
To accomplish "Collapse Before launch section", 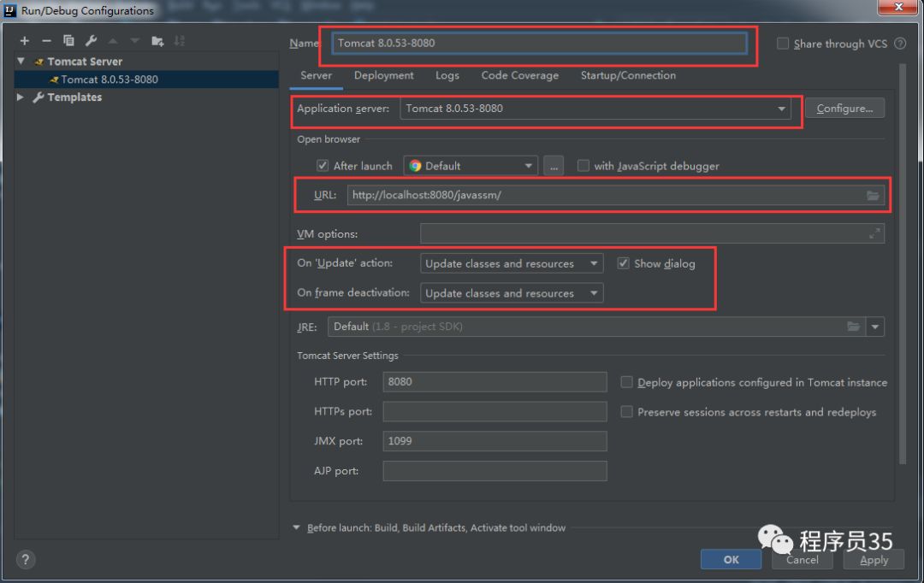I will pos(296,527).
